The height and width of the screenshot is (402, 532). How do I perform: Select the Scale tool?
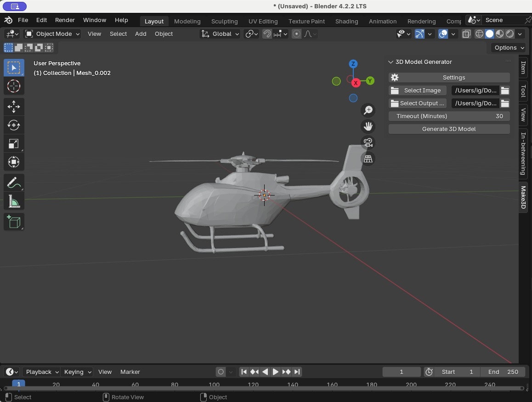point(14,144)
